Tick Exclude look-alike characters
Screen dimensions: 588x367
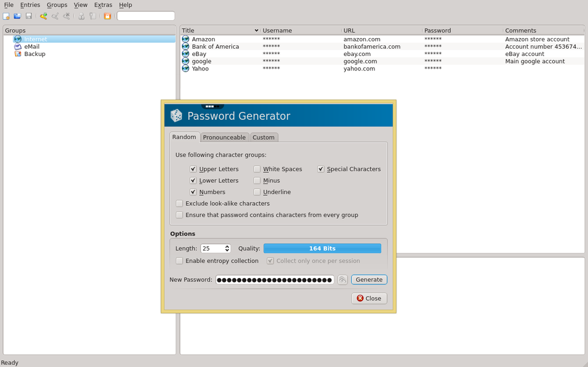point(179,204)
